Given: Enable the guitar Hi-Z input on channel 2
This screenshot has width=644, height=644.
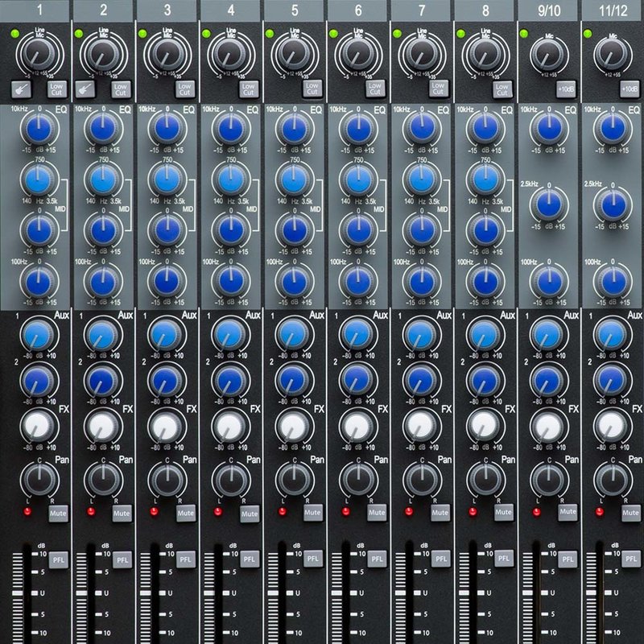Looking at the screenshot, I should pos(85,89).
